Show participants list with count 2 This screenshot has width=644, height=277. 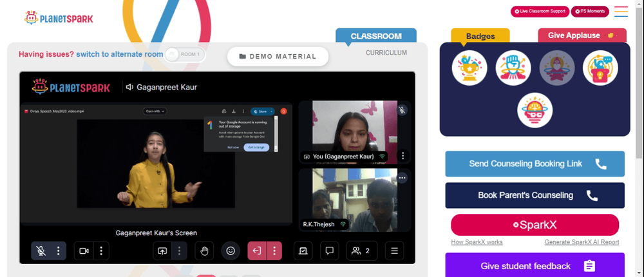coord(362,251)
